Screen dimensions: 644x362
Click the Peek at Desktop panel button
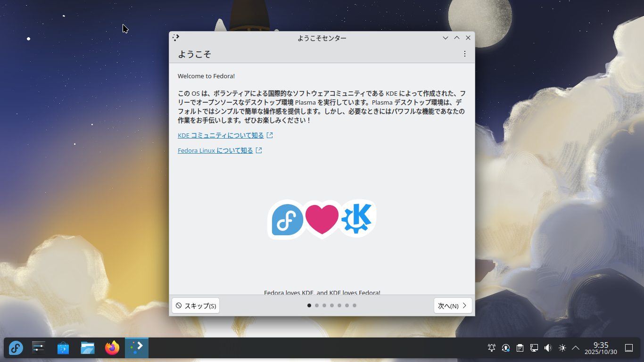click(x=629, y=348)
